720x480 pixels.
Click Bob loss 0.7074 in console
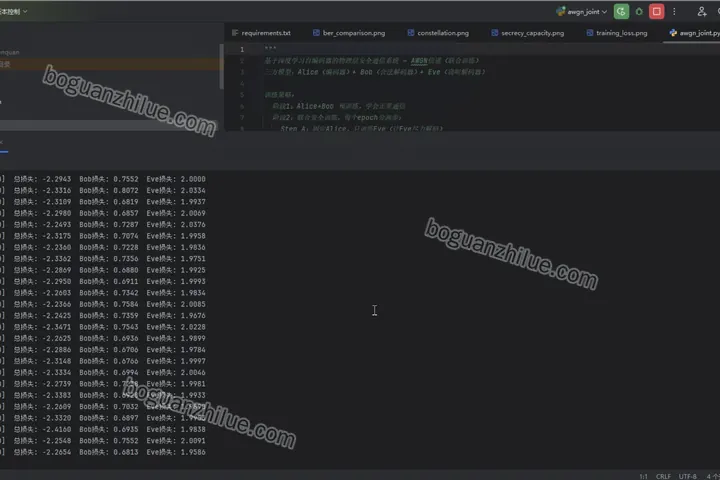pyautogui.click(x=126, y=236)
